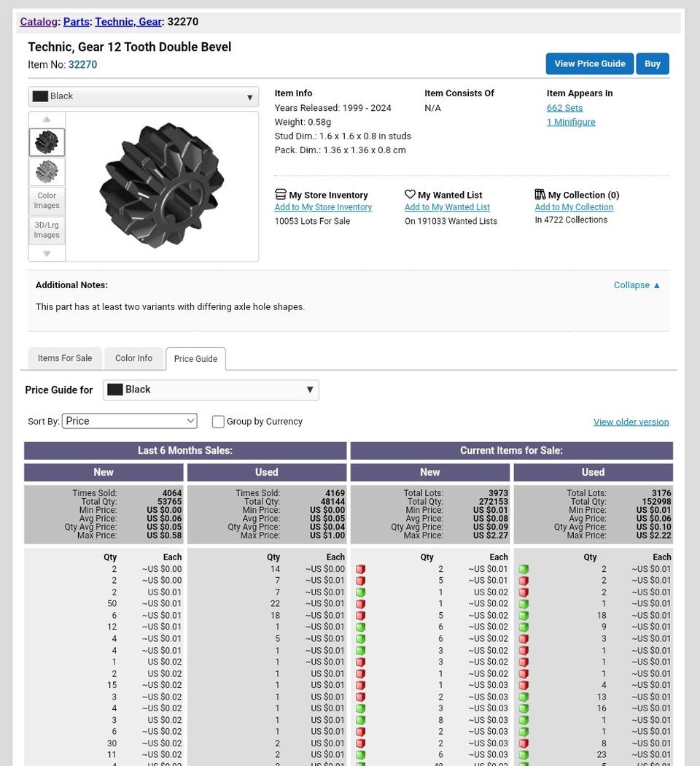
Task: Click red cube for Used for-sale qty 4
Action: [524, 686]
